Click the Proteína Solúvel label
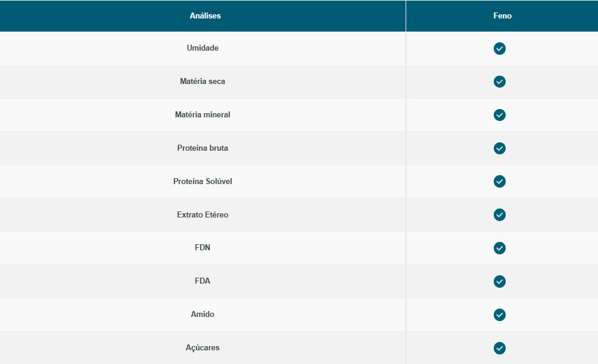 tap(203, 182)
